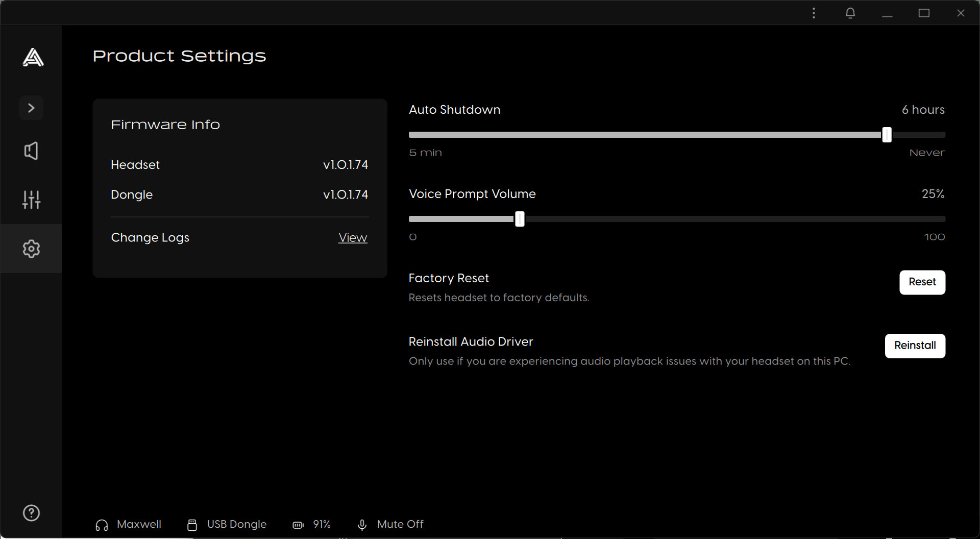Viewport: 980px width, 539px height.
Task: Expand the collapsed sidebar with the chevron
Action: pyautogui.click(x=31, y=108)
